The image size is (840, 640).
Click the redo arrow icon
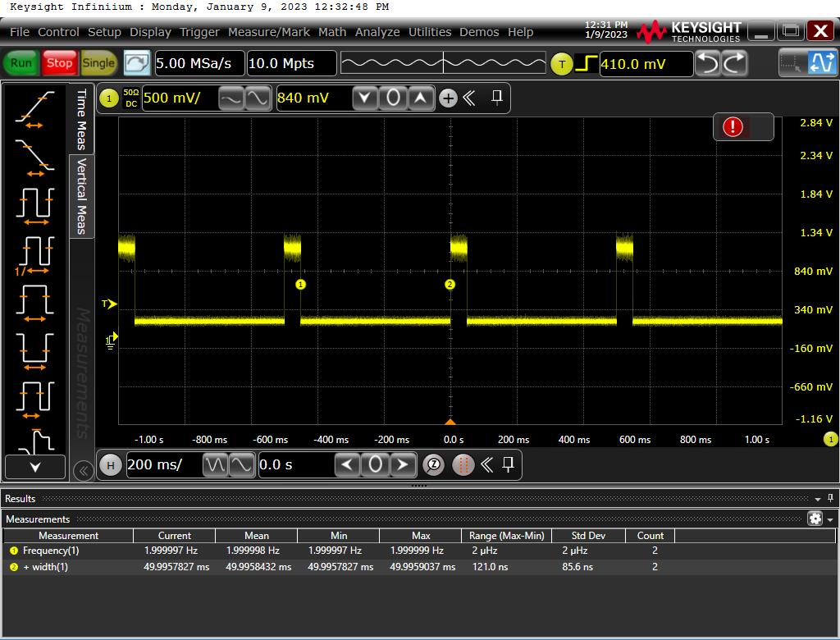735,63
